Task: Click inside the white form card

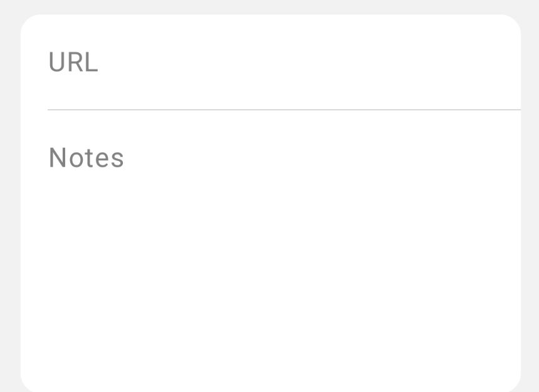Action: coord(269,301)
